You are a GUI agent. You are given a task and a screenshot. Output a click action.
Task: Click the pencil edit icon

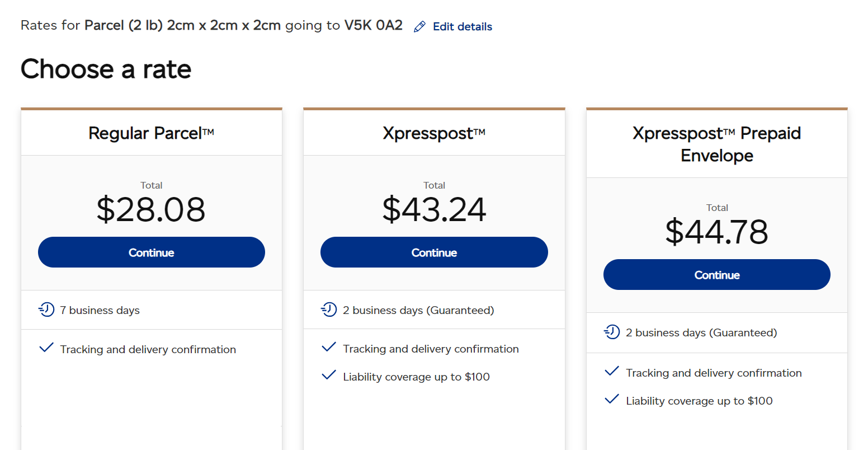pos(419,27)
